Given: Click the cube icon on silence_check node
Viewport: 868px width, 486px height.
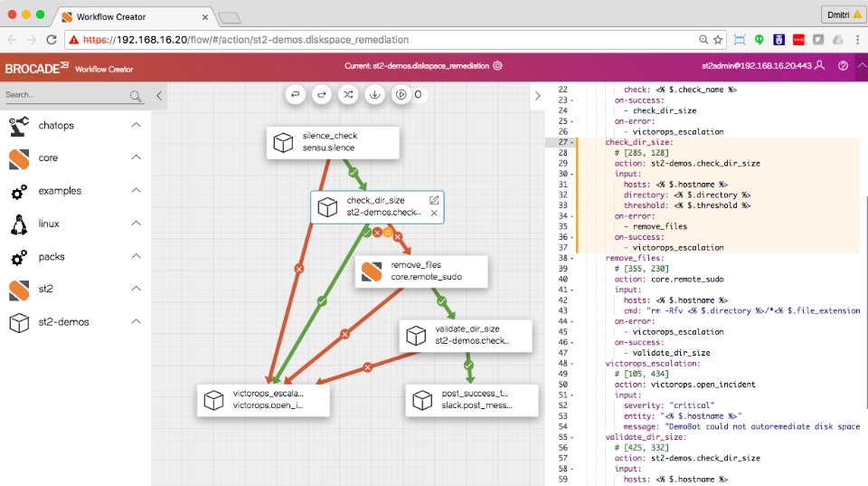Looking at the screenshot, I should pyautogui.click(x=283, y=142).
